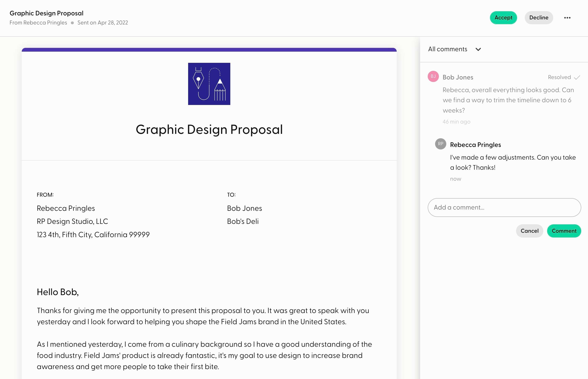The height and width of the screenshot is (379, 588).
Task: Click the large Graphic Design Proposal heading
Action: 209,129
